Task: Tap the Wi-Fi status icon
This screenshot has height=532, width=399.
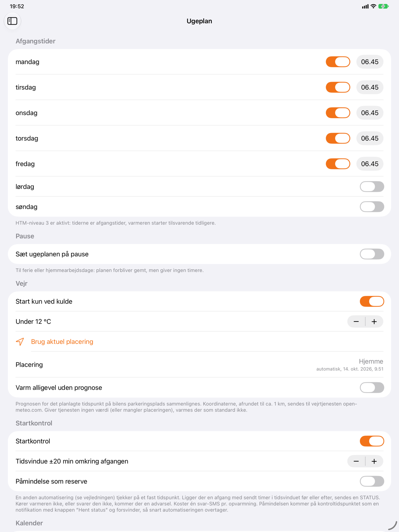Action: point(373,6)
